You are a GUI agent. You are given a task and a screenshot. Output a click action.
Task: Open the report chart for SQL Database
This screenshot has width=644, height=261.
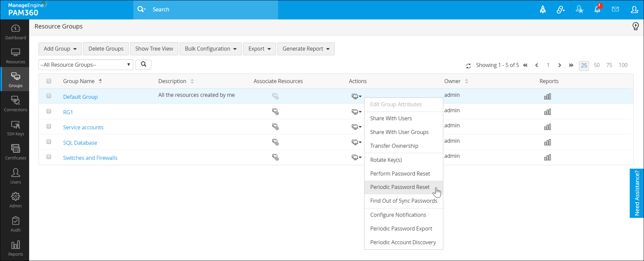[548, 142]
